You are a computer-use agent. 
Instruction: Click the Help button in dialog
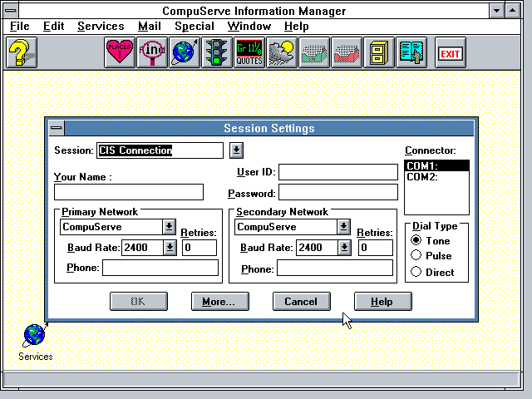coord(382,301)
